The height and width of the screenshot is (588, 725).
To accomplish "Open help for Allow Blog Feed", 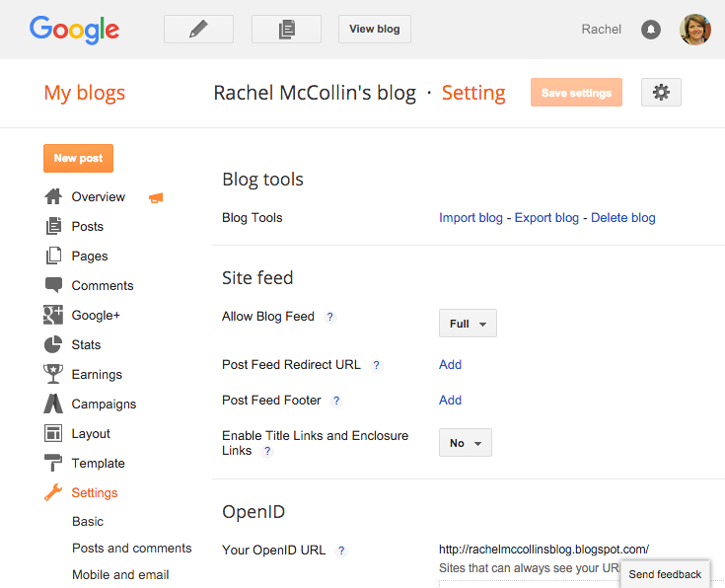I will (329, 318).
